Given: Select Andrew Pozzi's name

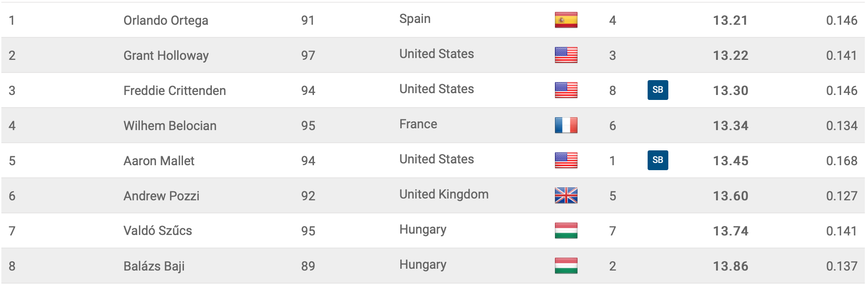Looking at the screenshot, I should point(161,196).
